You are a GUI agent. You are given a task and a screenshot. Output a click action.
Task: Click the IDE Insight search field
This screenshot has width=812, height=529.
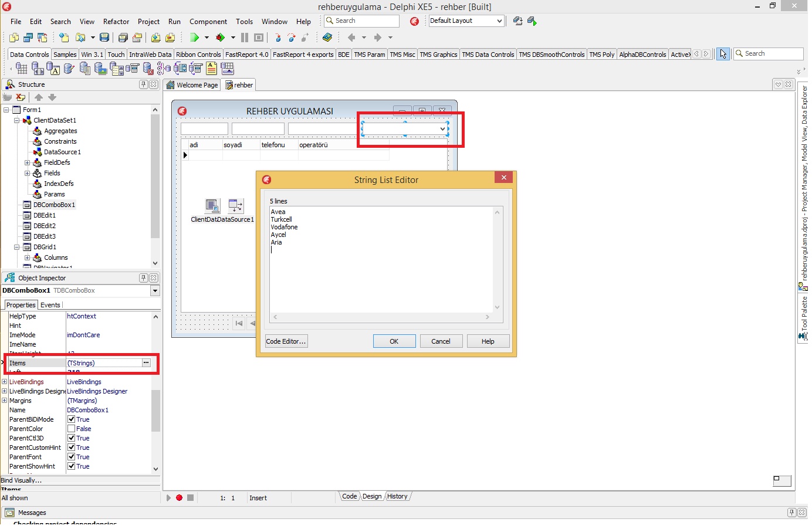361,21
